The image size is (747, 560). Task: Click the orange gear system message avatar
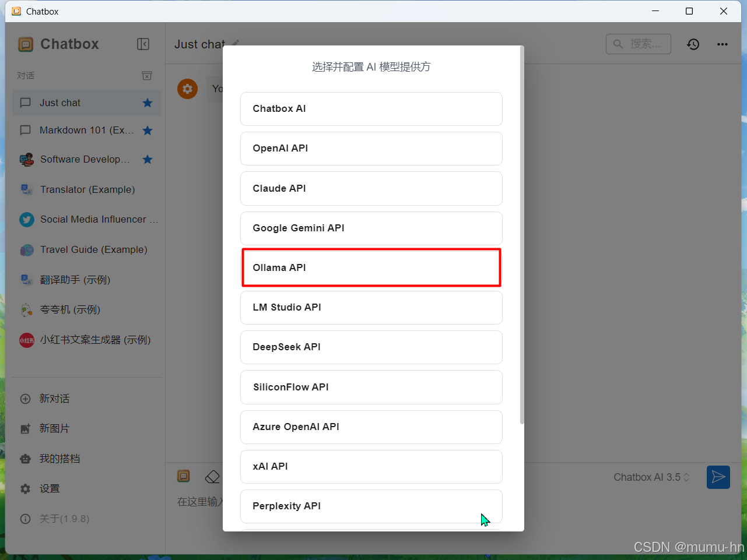(187, 89)
